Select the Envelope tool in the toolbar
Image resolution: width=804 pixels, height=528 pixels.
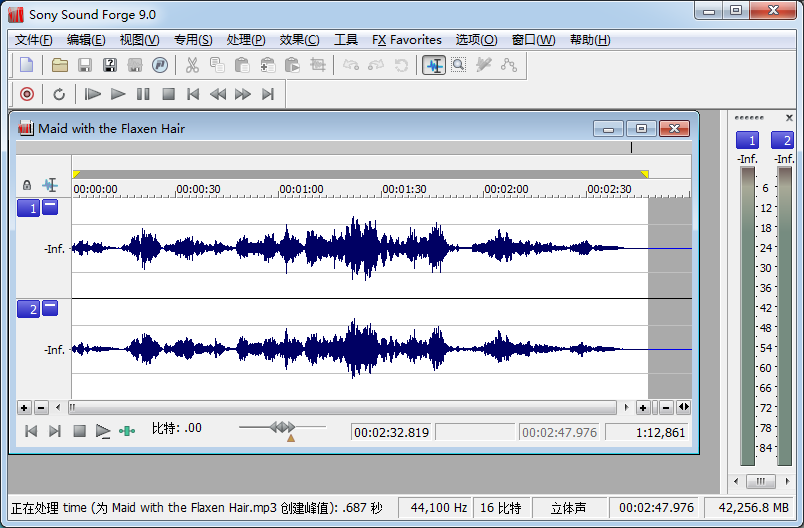coord(509,65)
